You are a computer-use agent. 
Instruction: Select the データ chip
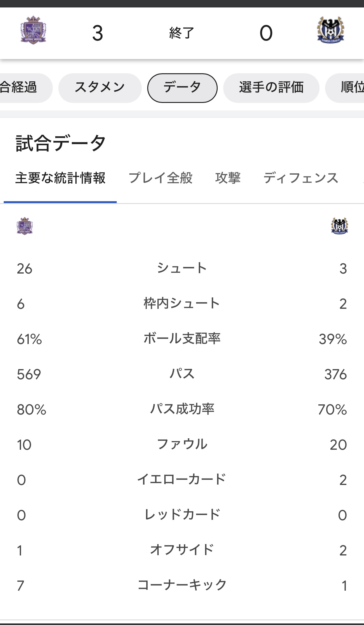pyautogui.click(x=182, y=88)
